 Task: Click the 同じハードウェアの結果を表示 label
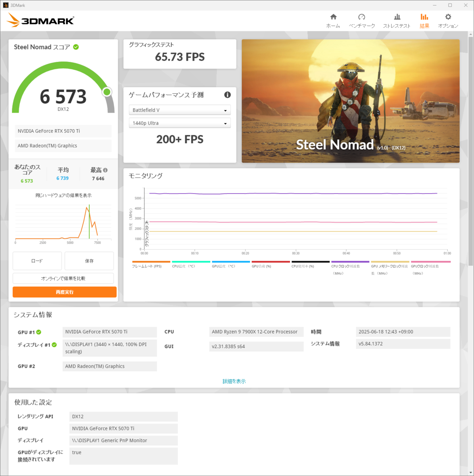63,195
